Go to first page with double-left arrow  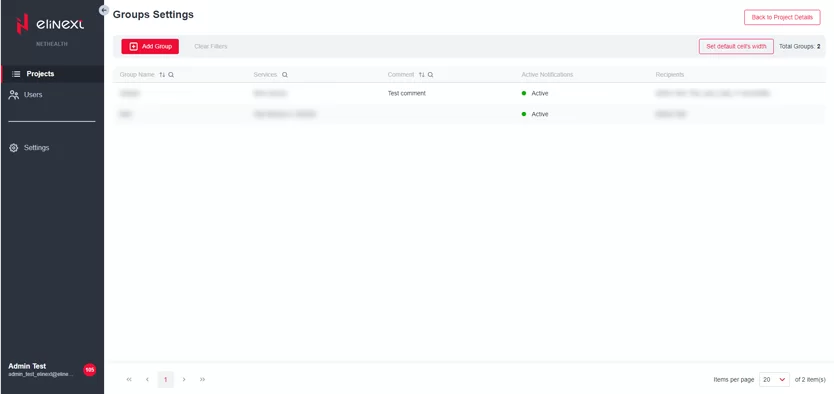129,379
